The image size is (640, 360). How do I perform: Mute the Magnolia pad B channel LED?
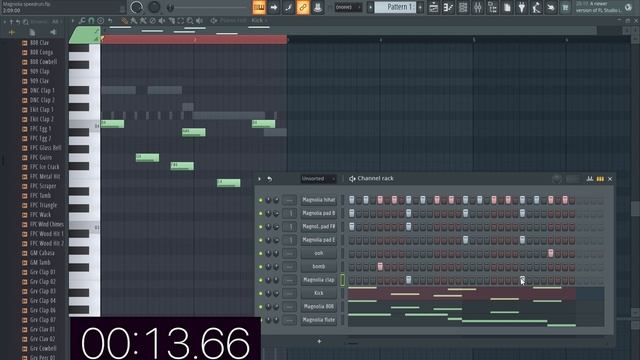tap(260, 213)
